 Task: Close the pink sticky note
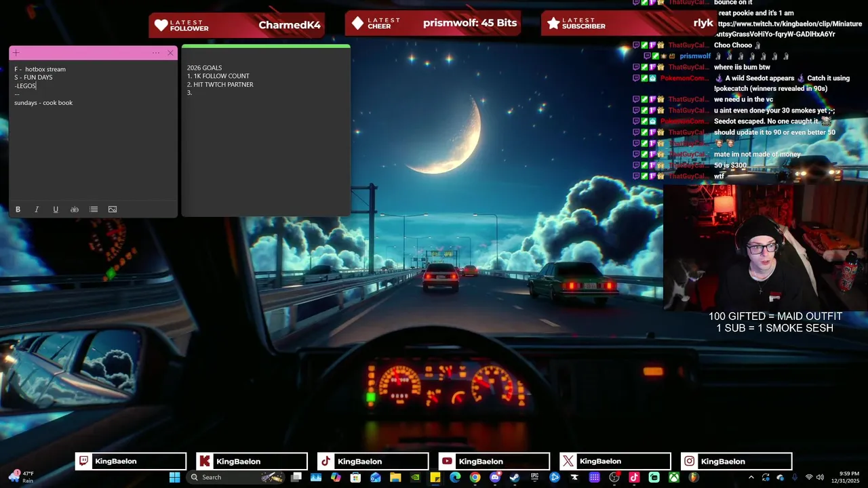170,53
